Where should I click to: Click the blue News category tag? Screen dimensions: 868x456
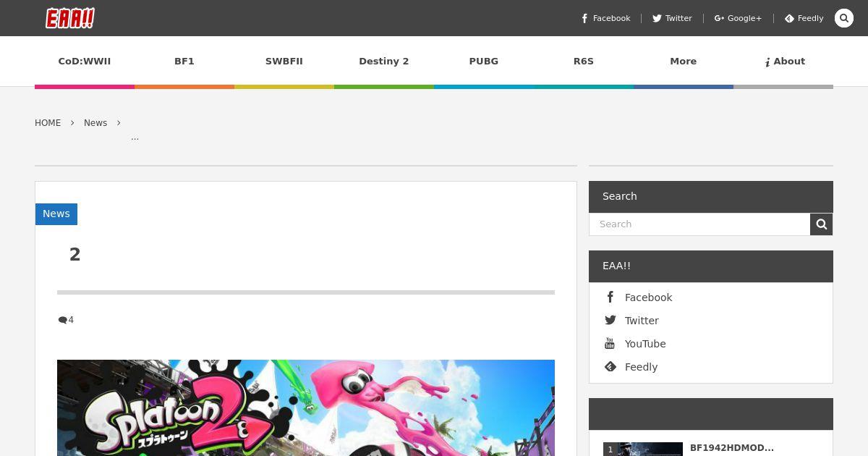(56, 214)
